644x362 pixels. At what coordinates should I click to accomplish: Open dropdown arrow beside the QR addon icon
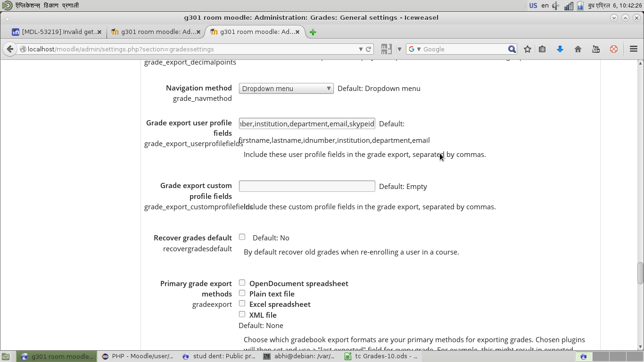(x=399, y=49)
